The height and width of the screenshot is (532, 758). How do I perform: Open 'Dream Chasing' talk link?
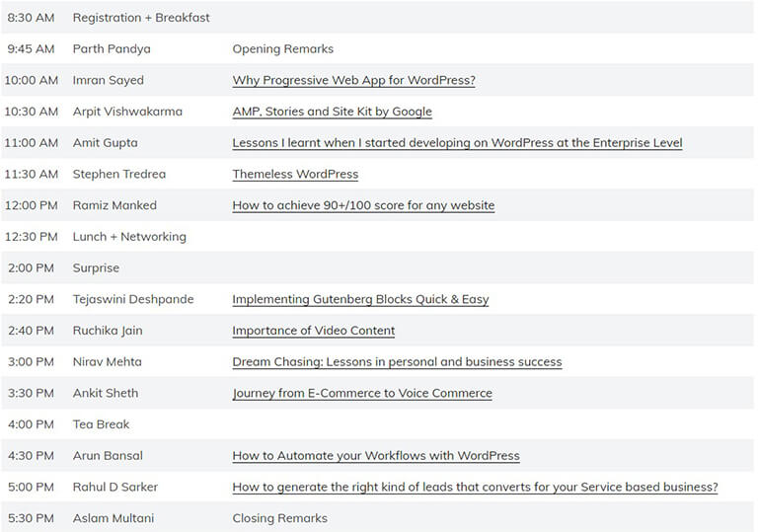(398, 362)
